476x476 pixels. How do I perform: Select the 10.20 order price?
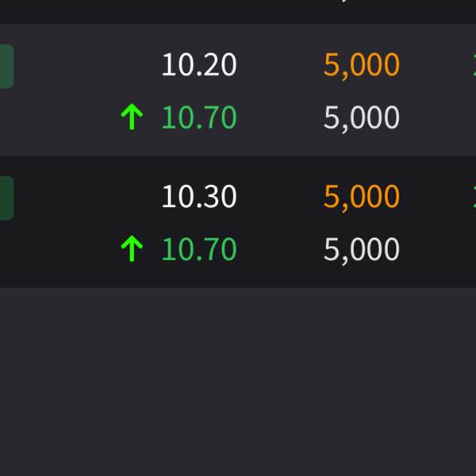pyautogui.click(x=199, y=65)
